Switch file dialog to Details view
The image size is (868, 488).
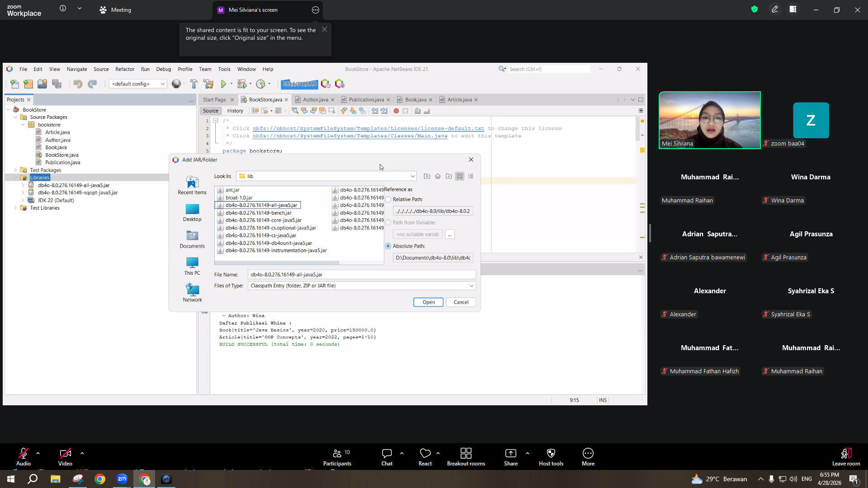[471, 176]
